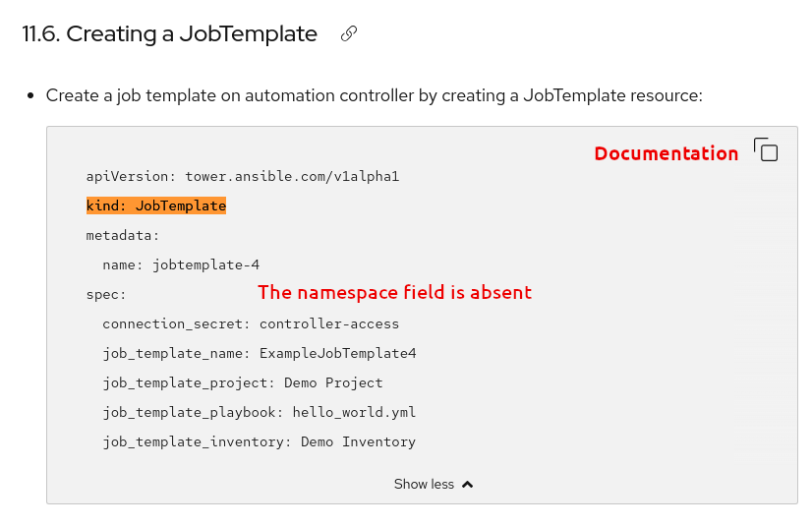Click "JobTemplate resource" in the bullet sentence
This screenshot has height=527, width=812.
609,96
